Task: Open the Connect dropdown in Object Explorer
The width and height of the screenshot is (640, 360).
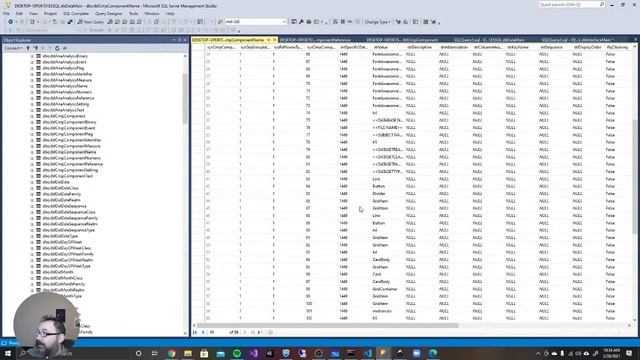Action: (x=13, y=48)
